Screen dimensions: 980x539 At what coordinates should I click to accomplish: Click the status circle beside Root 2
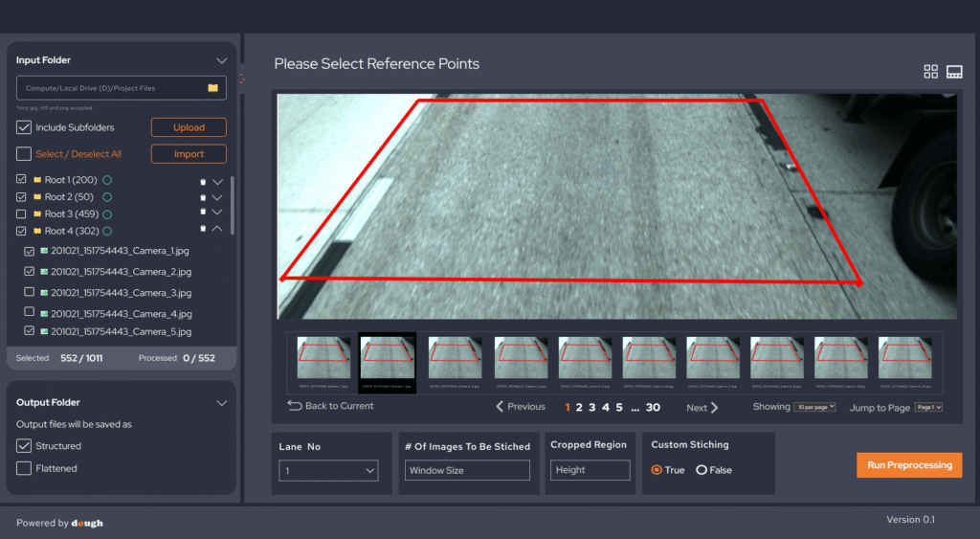pos(105,197)
